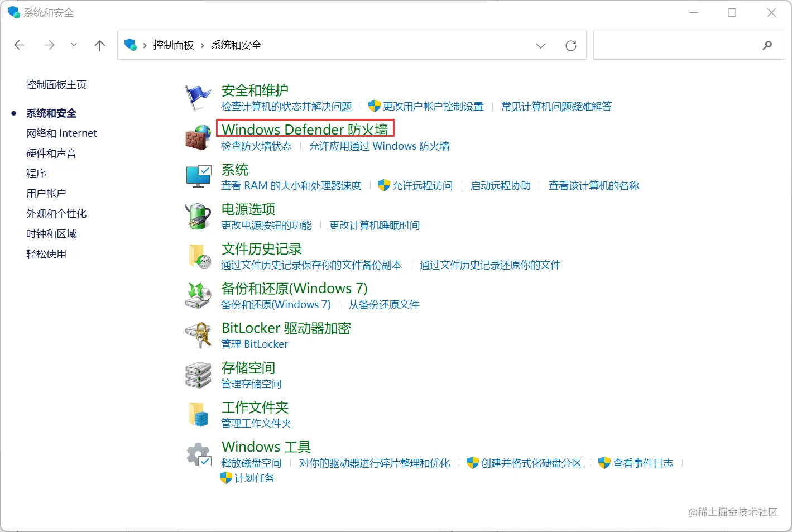Screen dimensions: 792x532
Task: Click 从备份还原文件 link
Action: [x=384, y=305]
